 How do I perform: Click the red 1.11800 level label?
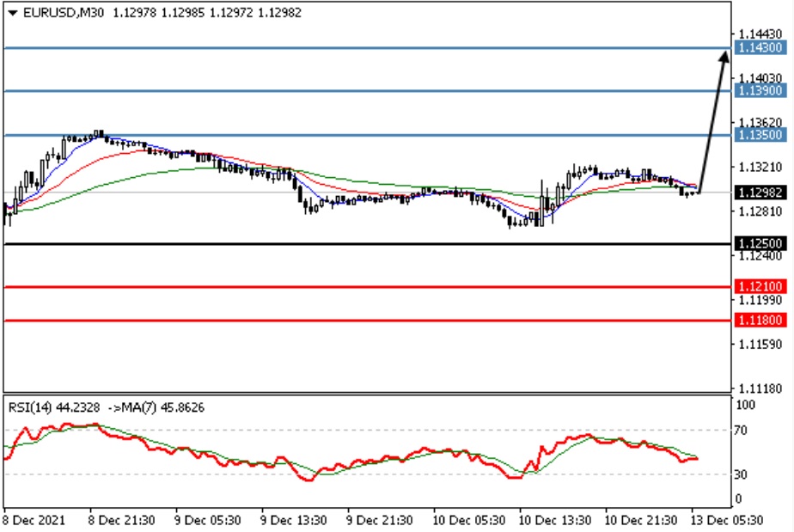(x=760, y=321)
